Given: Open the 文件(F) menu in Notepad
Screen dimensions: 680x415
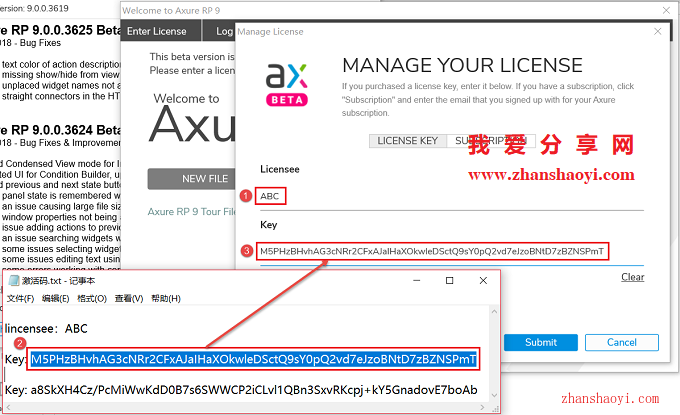Looking at the screenshot, I should 20,298.
